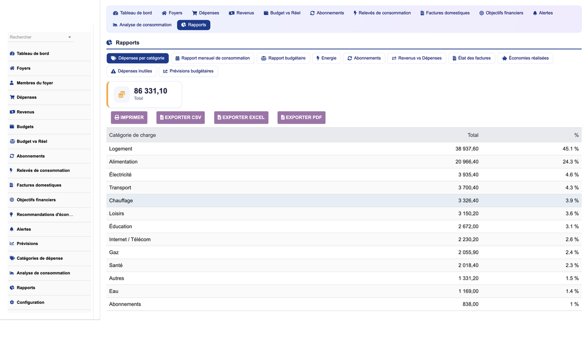
Task: Switch to Rapport mensuel de consommation tab
Action: (213, 58)
